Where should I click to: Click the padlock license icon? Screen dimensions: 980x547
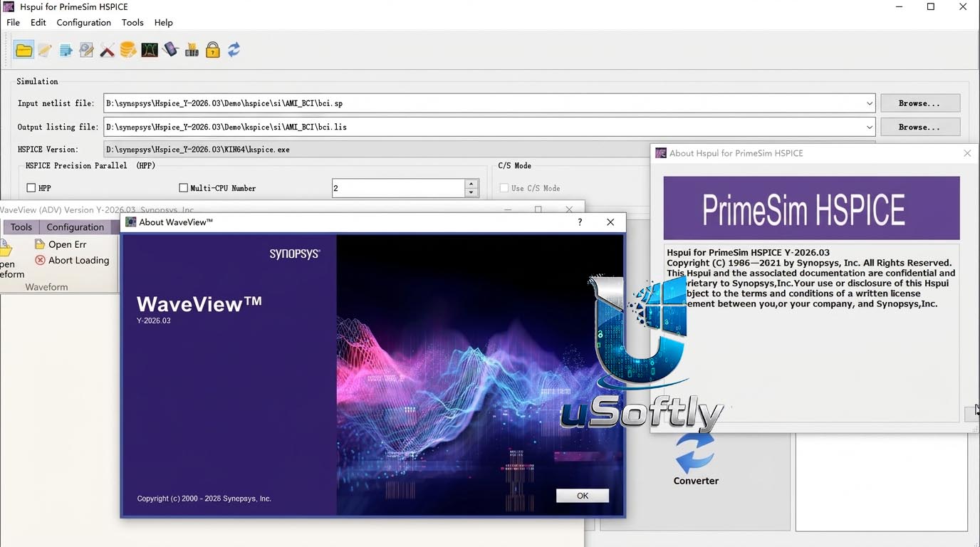click(x=212, y=50)
